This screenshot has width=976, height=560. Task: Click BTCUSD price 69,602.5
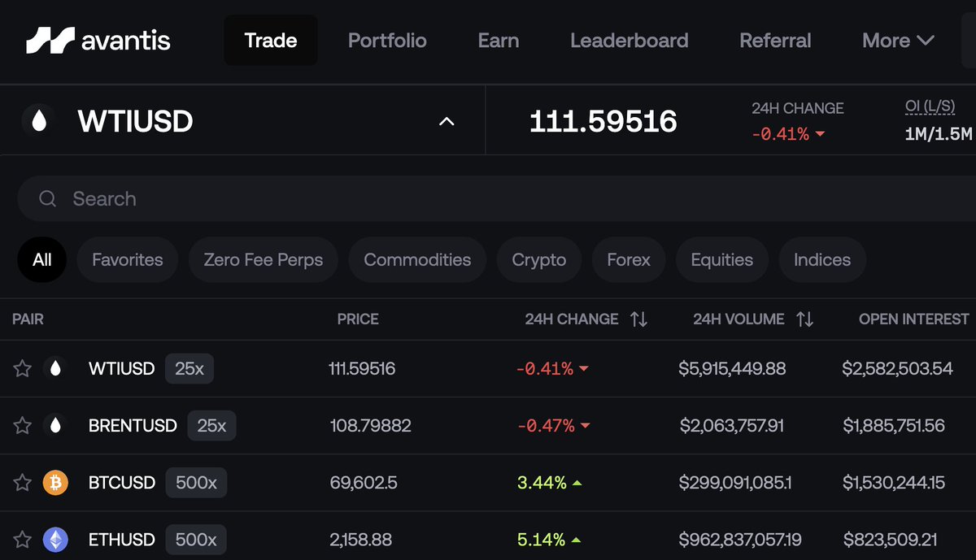(364, 483)
